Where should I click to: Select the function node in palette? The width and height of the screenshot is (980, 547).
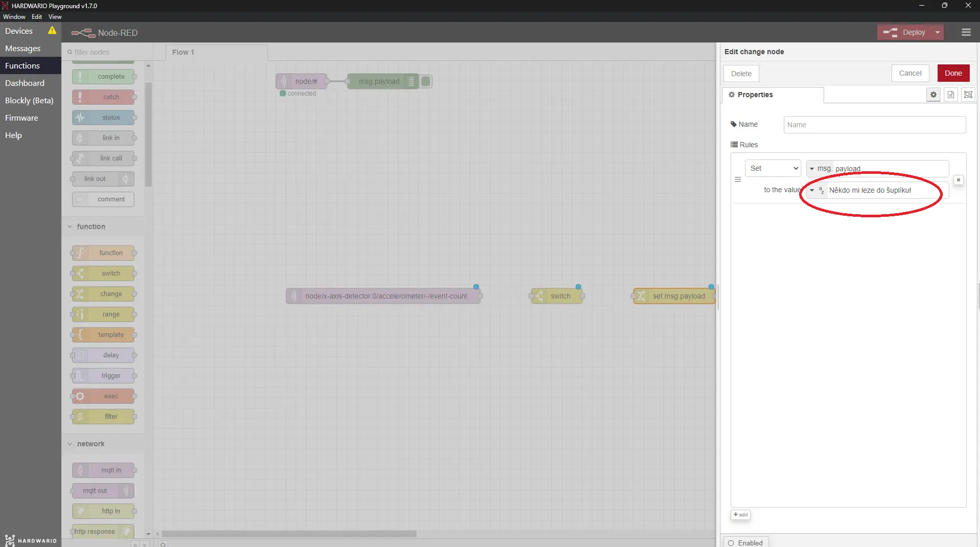(103, 253)
